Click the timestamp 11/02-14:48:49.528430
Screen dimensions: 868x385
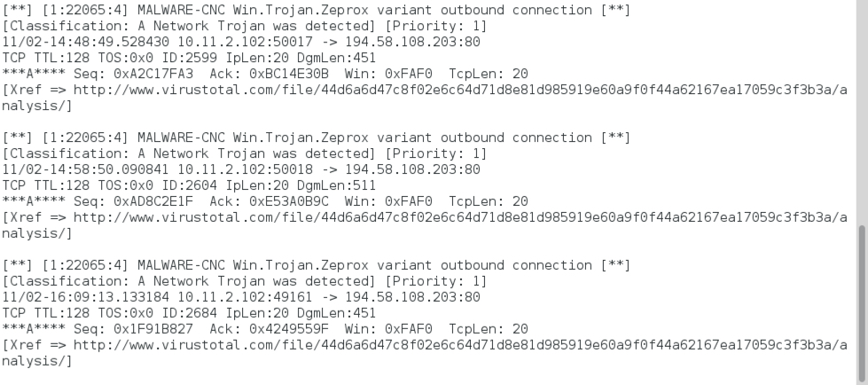coord(86,42)
